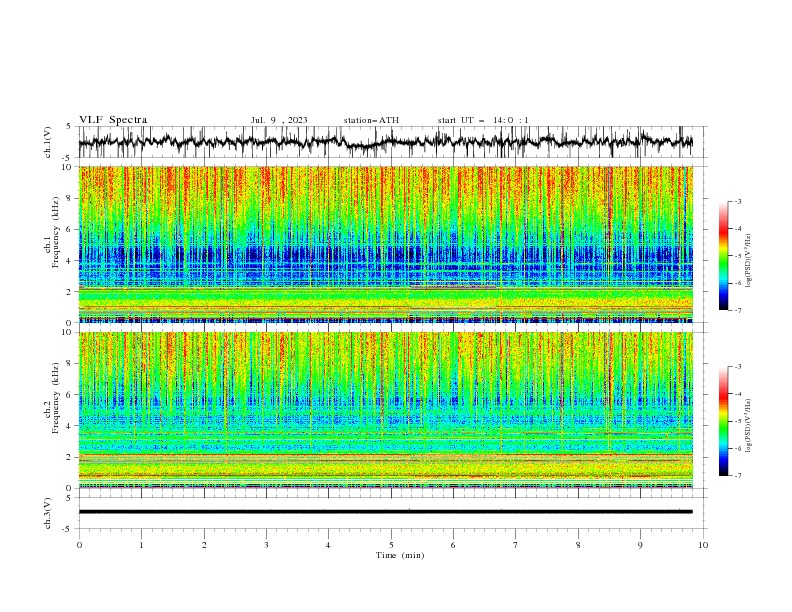
Task: Click the 'log(PSD)(V²/Hz)' label beside lower colorbar
Action: [x=748, y=426]
